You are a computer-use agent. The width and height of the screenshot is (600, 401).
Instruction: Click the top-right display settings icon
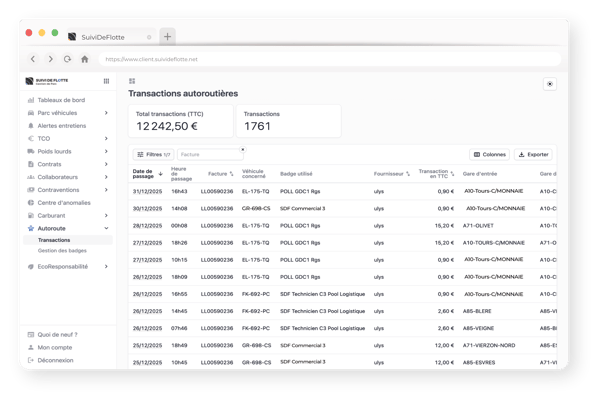pyautogui.click(x=549, y=85)
